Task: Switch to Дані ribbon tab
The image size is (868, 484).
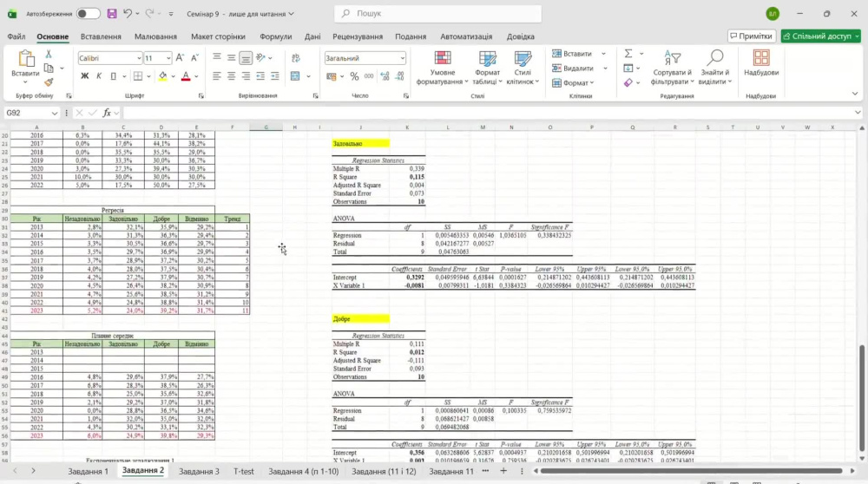Action: tap(312, 36)
